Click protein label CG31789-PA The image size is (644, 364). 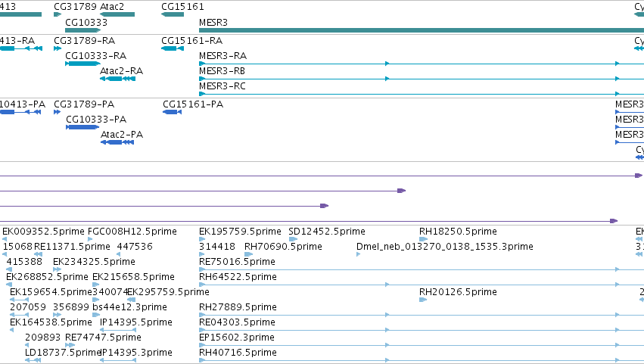tap(84, 104)
